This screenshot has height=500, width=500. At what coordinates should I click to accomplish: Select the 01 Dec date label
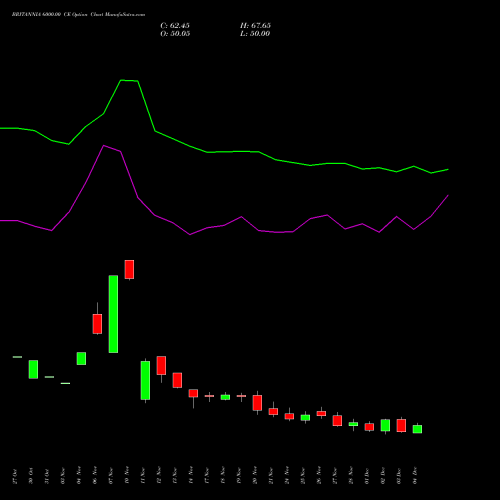[x=367, y=476]
